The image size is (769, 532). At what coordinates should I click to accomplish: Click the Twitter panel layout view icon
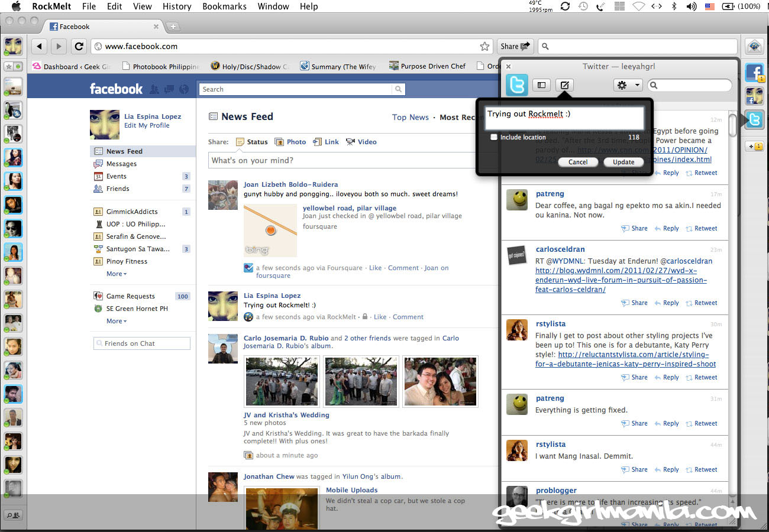(x=541, y=85)
